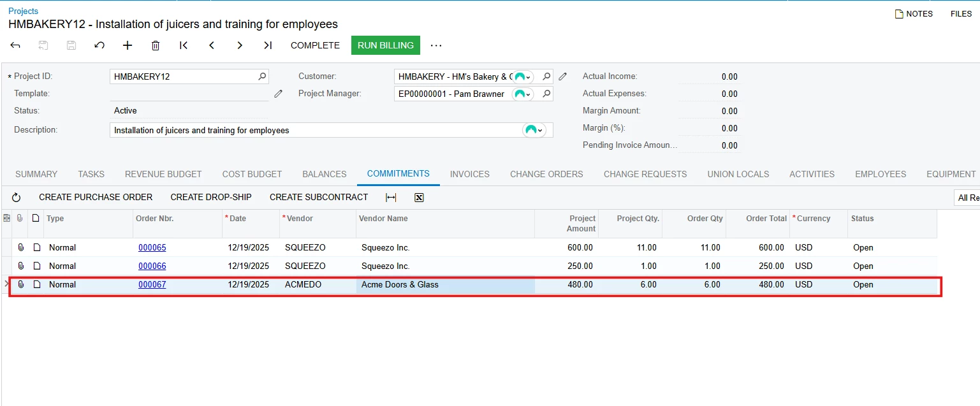Click attachment icon in order 000067 row
Screen dimensions: 980x406
coord(20,284)
